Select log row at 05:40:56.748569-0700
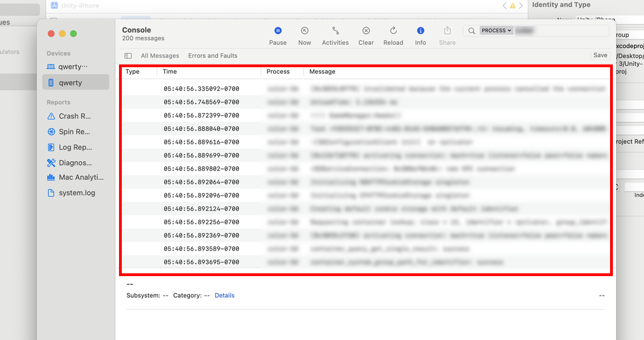644x340 pixels. click(x=365, y=102)
